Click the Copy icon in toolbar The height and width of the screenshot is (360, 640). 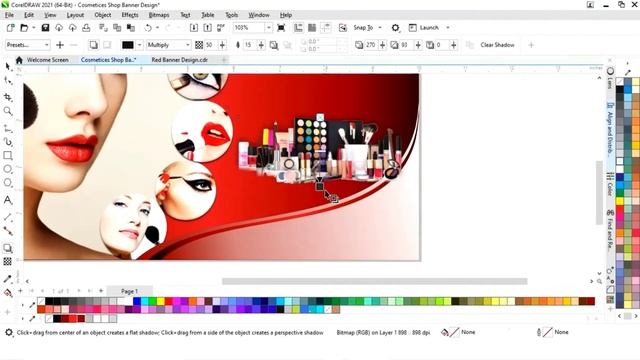pyautogui.click(x=117, y=28)
